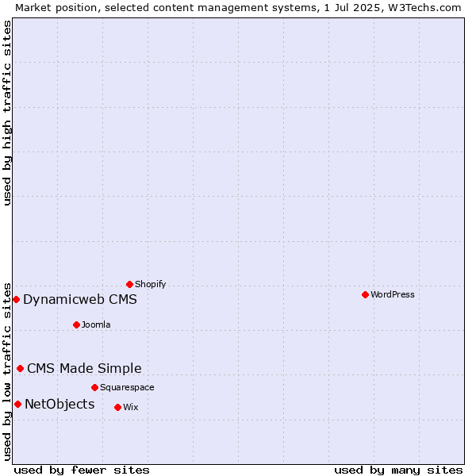This screenshot has height=476, width=476.
Task: Select the Shopify label text
Action: point(150,284)
